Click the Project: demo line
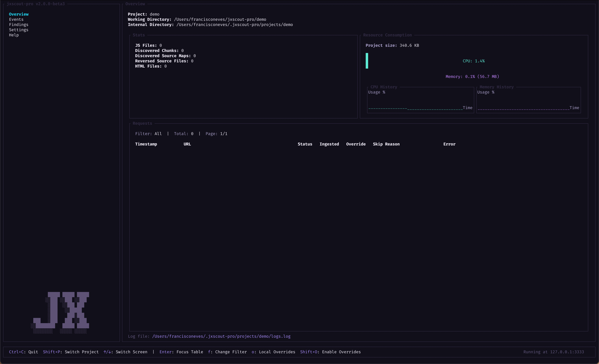 (x=144, y=14)
